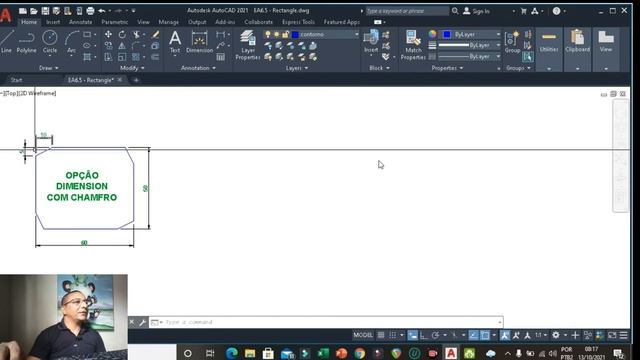
Task: Click the Erase tool icon
Action: pos(155,34)
